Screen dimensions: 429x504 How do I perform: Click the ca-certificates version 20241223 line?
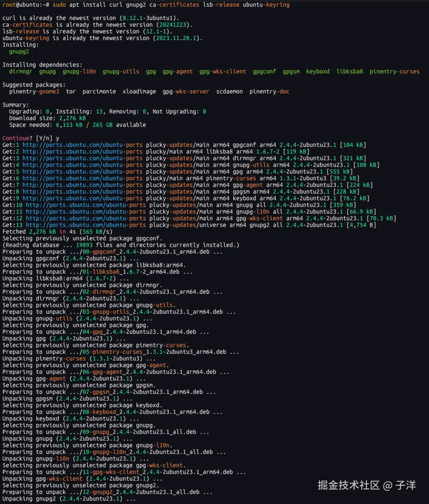(98, 25)
